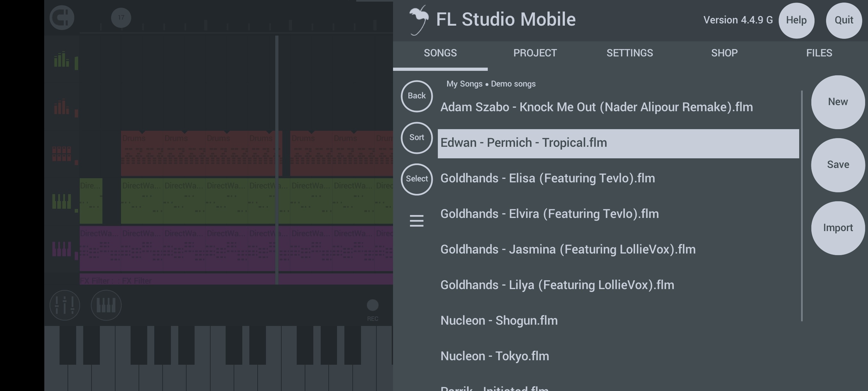The height and width of the screenshot is (391, 868).
Task: Import a song file
Action: [x=838, y=228]
